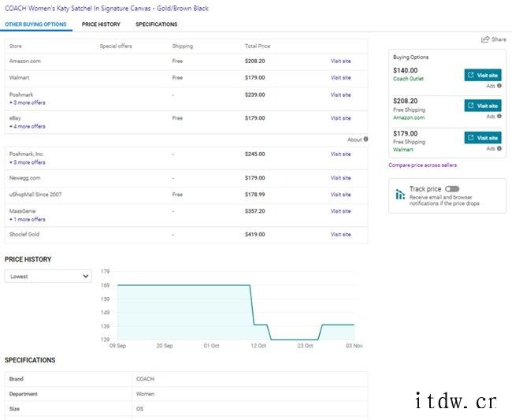Click the green Walmart seller name in Buying Options

[x=403, y=150]
